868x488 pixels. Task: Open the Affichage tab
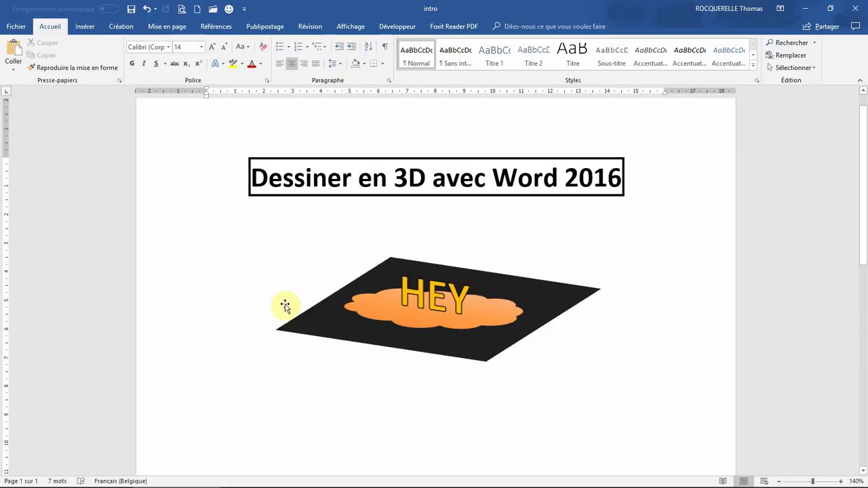[351, 26]
